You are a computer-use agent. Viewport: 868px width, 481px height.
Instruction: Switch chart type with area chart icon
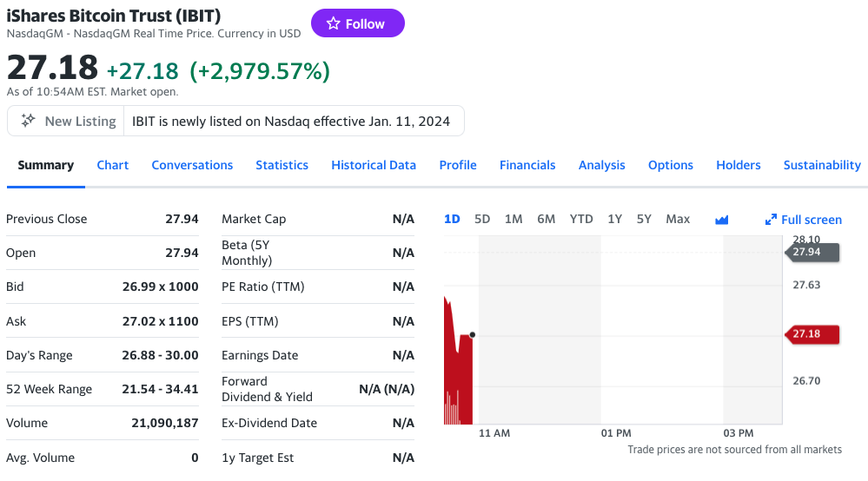tap(721, 220)
